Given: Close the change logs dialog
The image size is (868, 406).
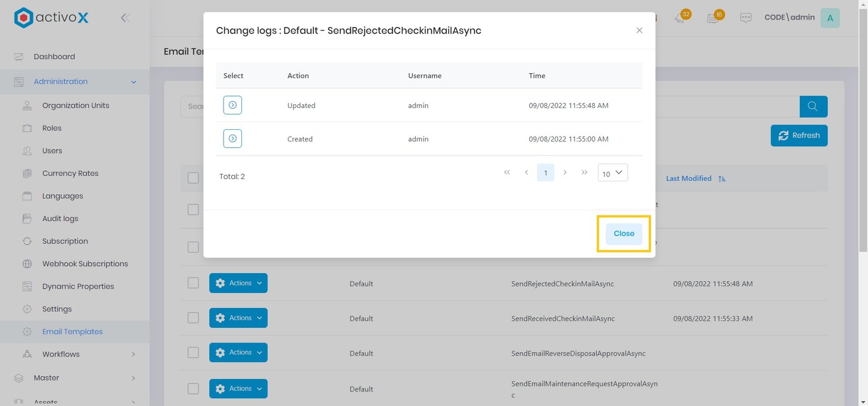Looking at the screenshot, I should (623, 234).
